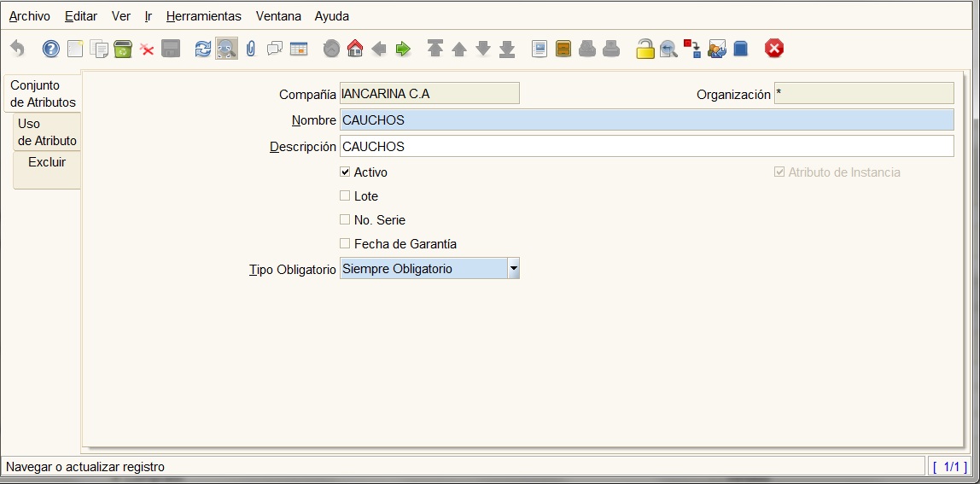980x484 pixels.
Task: Open archived documents with the cabinet icon
Action: coord(563,48)
